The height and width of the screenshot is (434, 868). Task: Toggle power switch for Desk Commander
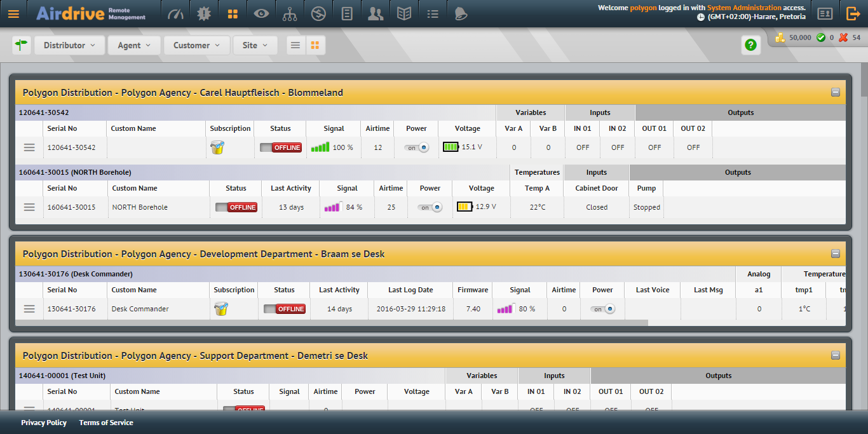pyautogui.click(x=603, y=309)
